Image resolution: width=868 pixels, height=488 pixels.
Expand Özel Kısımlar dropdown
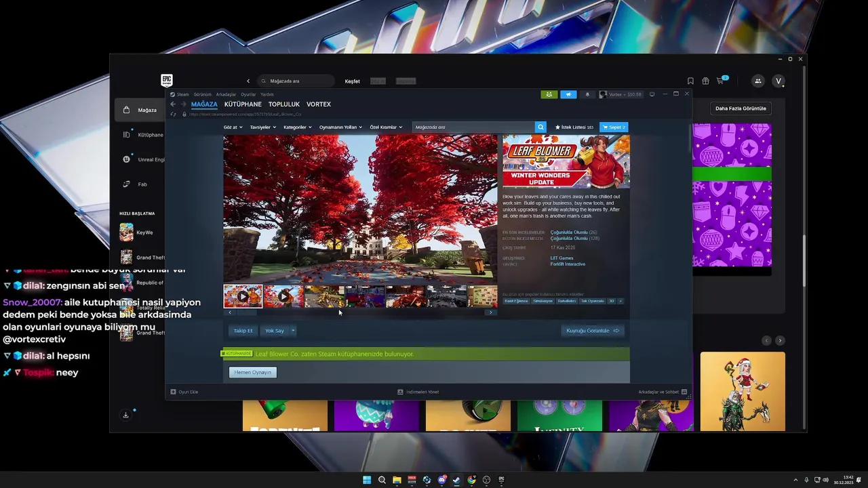click(x=386, y=127)
